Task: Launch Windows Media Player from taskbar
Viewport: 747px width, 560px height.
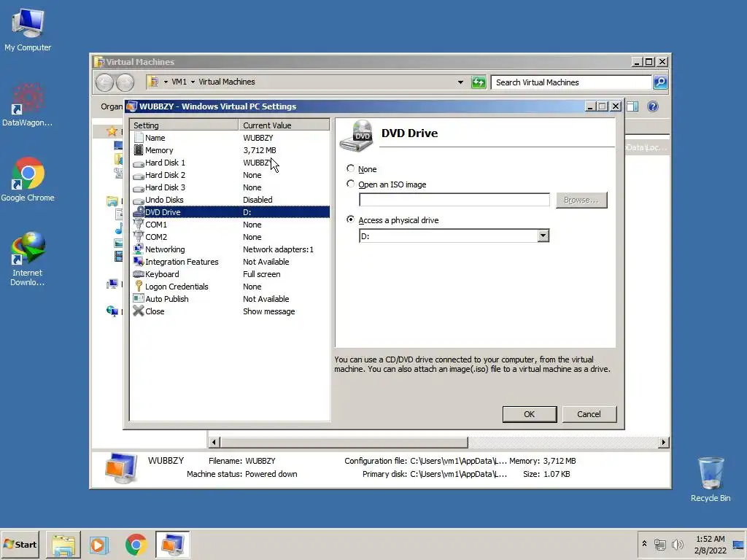Action: pyautogui.click(x=99, y=545)
